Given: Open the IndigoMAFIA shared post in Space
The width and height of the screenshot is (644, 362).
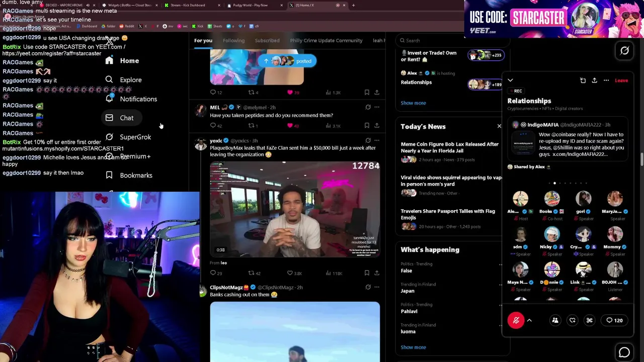Looking at the screenshot, I should (x=567, y=140).
